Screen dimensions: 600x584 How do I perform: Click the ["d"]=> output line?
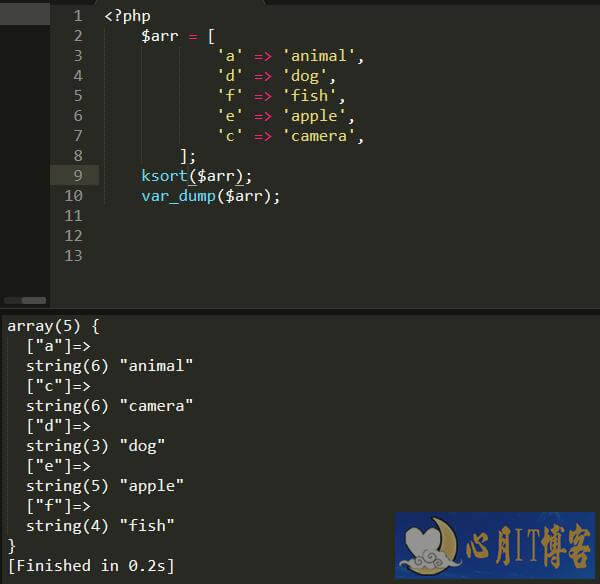click(x=58, y=426)
